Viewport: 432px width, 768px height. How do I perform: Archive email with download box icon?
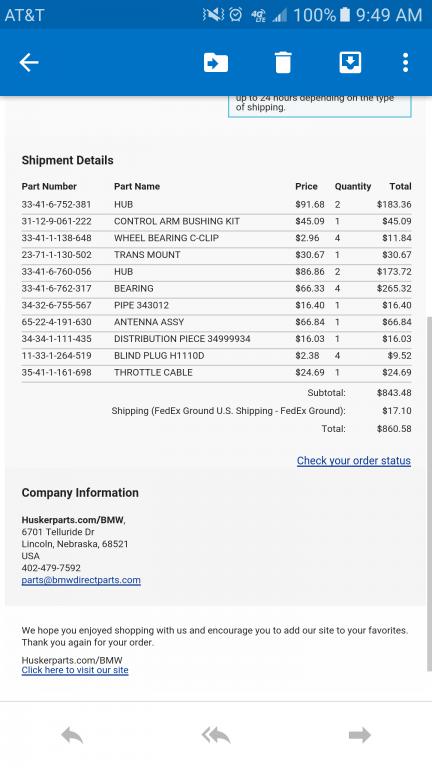click(350, 63)
